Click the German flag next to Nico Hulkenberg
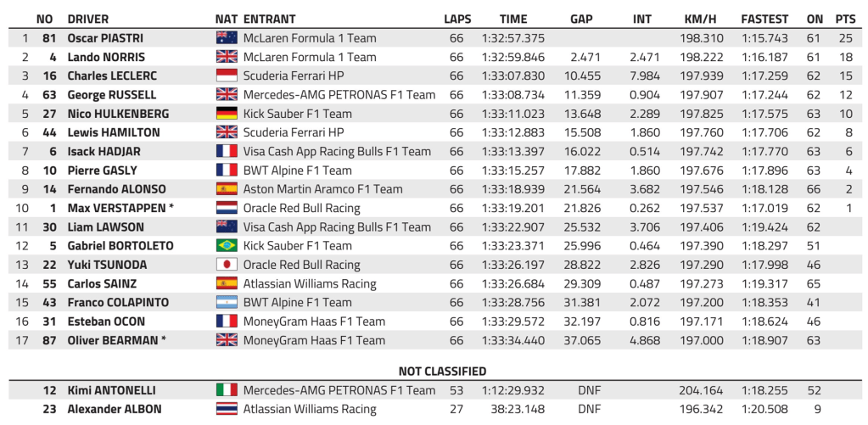The width and height of the screenshot is (868, 425). (227, 114)
